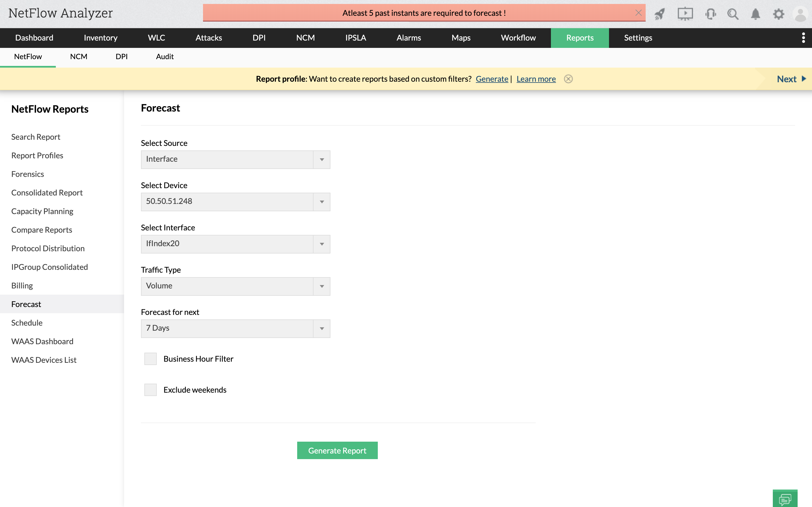Dismiss the forecast error alert
The height and width of the screenshot is (507, 812).
tap(638, 13)
